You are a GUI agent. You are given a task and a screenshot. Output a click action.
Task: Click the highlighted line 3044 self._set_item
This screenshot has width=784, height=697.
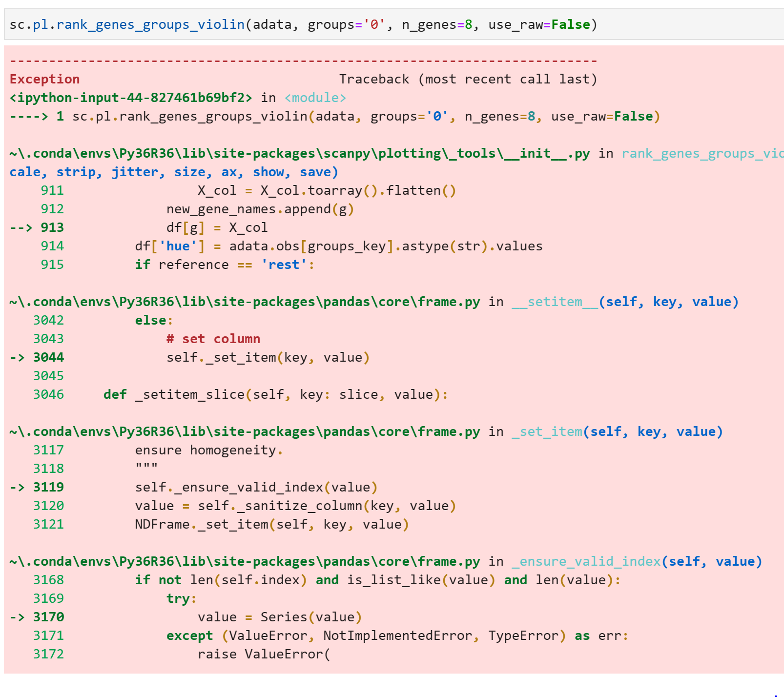(268, 357)
